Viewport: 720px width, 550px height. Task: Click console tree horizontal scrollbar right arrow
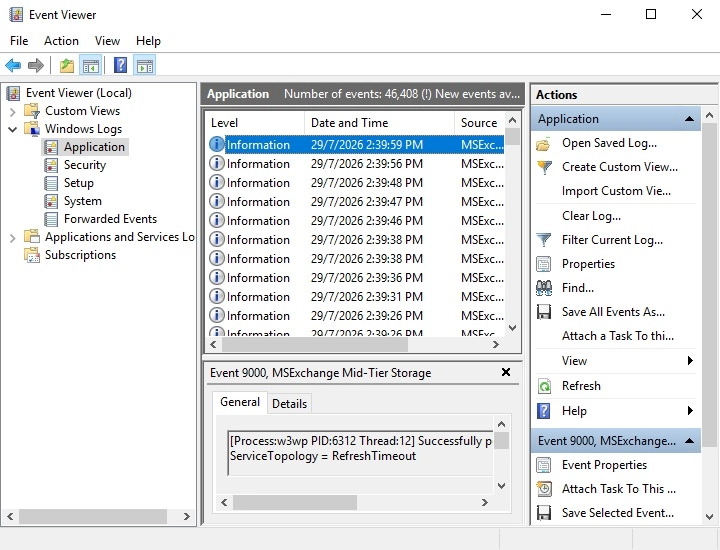point(186,516)
